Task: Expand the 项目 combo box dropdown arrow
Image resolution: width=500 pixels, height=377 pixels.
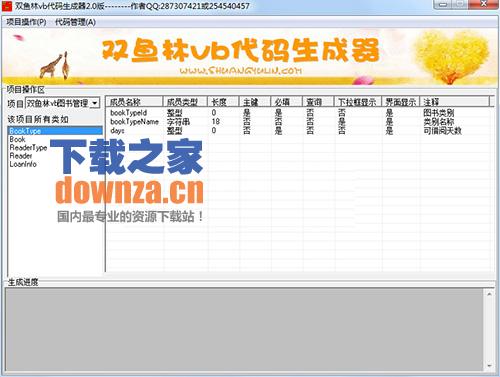Action: [x=95, y=103]
